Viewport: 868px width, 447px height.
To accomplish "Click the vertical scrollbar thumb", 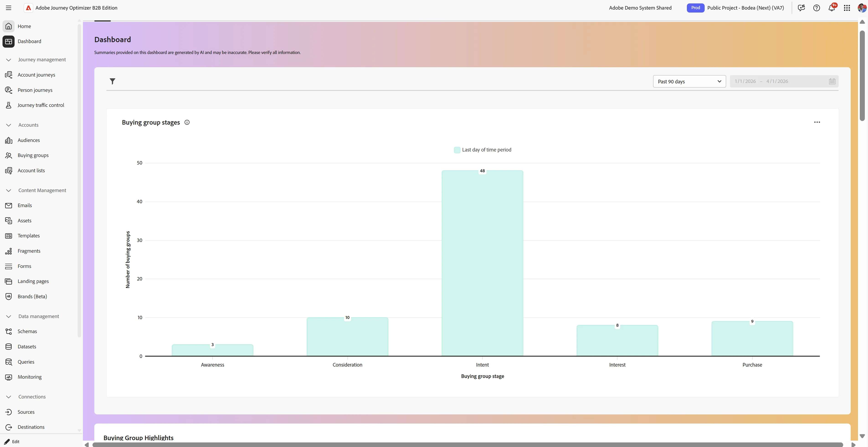I will (x=862, y=75).
